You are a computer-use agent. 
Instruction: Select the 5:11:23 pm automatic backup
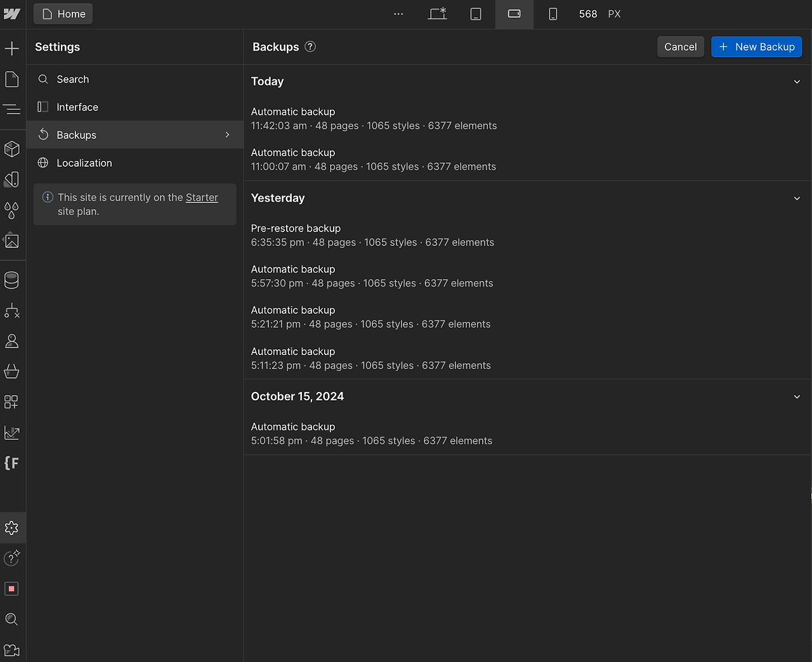[528, 358]
